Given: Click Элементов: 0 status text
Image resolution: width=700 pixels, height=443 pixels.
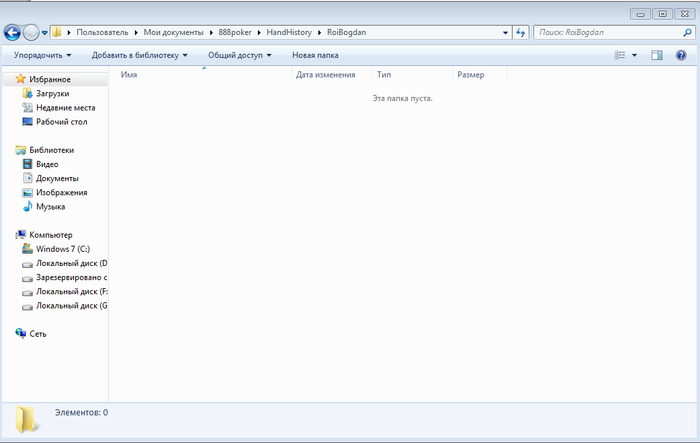Looking at the screenshot, I should point(81,413).
